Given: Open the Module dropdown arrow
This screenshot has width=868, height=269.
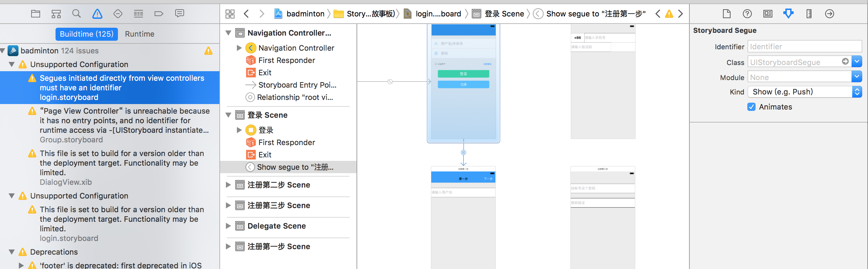Looking at the screenshot, I should 857,77.
